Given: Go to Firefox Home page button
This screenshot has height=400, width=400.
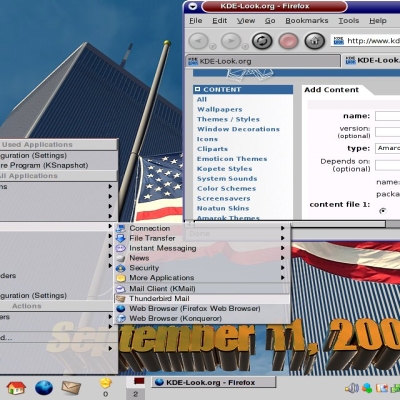Looking at the screenshot, I should (315, 41).
